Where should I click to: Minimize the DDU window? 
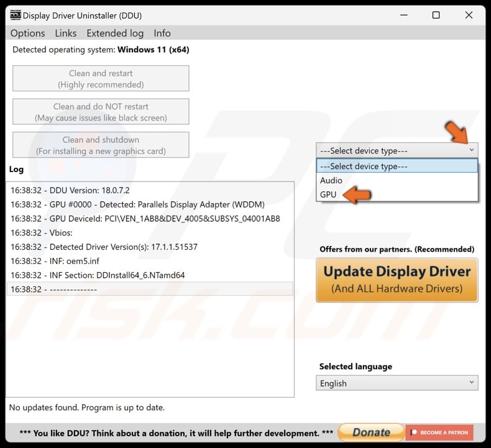pyautogui.click(x=404, y=15)
